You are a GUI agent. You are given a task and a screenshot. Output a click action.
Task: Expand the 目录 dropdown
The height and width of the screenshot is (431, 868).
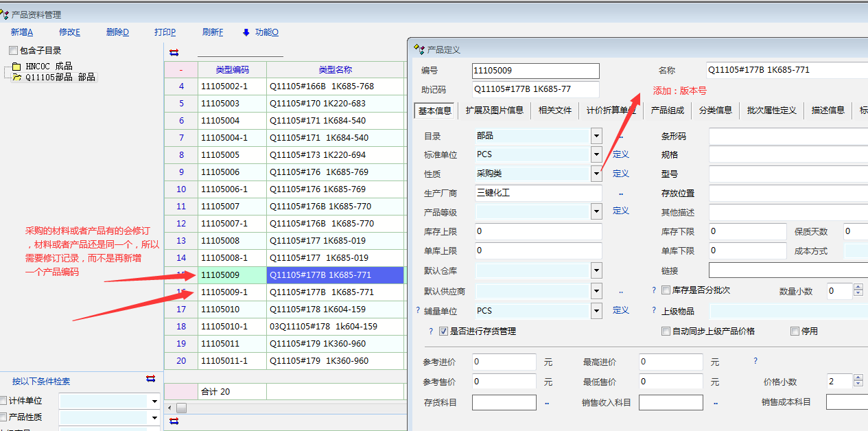coord(596,136)
